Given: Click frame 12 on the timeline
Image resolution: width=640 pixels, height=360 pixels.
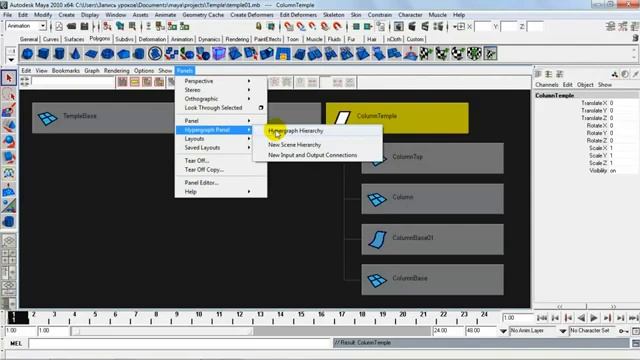Looking at the screenshot, I should pos(239,317).
